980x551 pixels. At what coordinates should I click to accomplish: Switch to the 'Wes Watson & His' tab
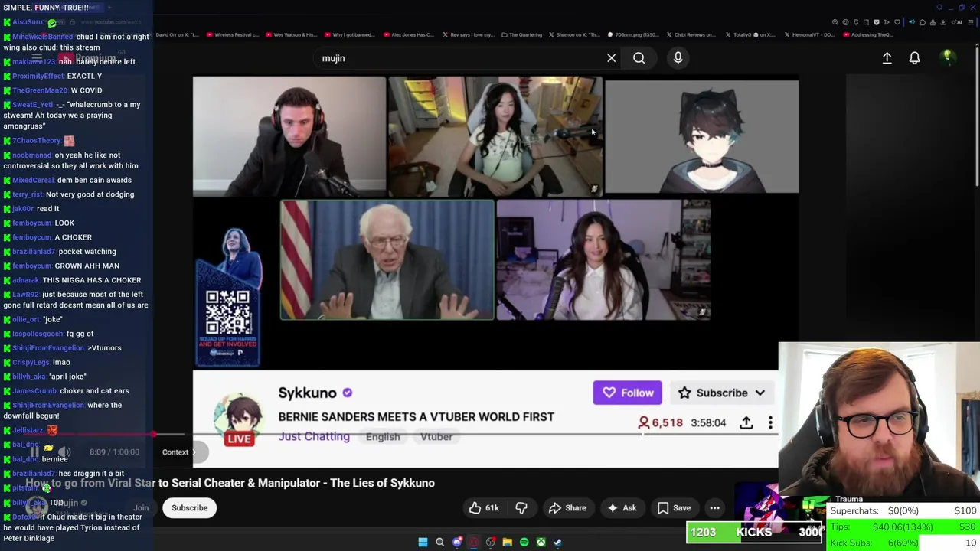(x=292, y=34)
